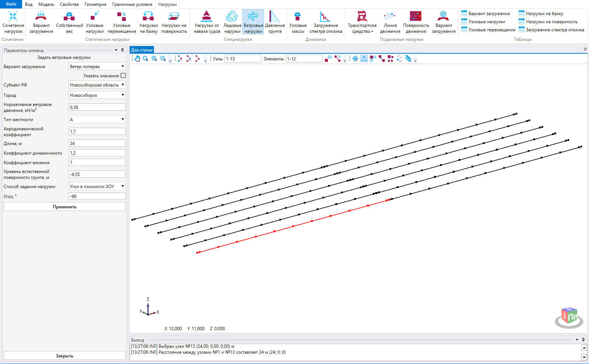Open the Тип местности dropdown

(97, 120)
